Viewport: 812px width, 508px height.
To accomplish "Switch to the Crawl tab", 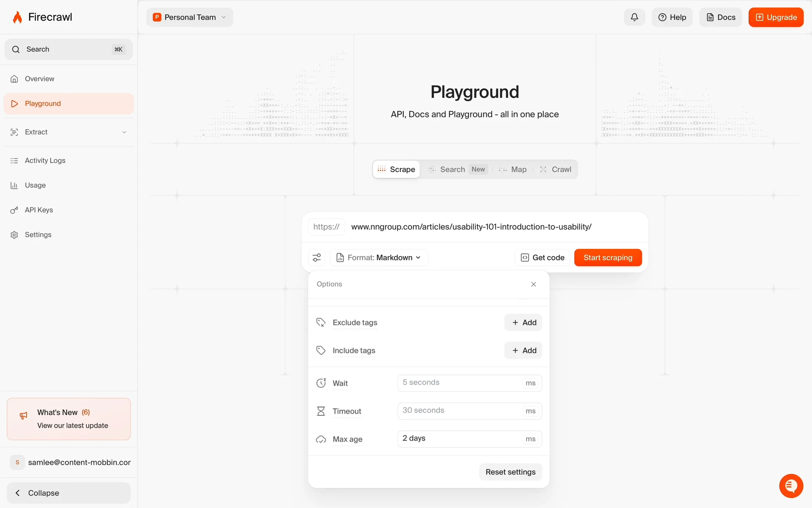I will [556, 169].
